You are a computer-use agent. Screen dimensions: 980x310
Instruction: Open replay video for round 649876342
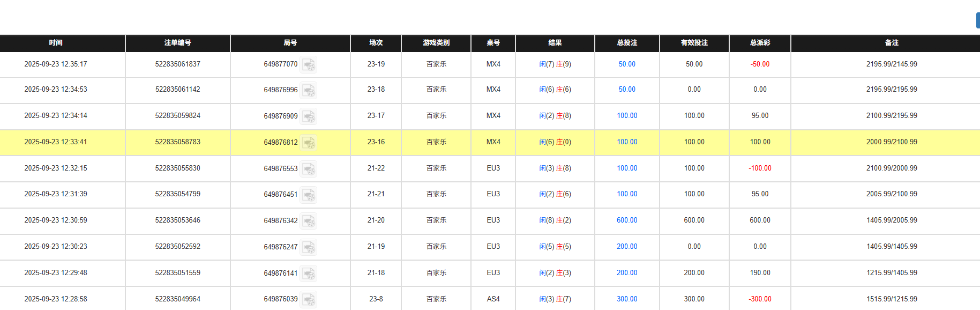click(x=309, y=221)
